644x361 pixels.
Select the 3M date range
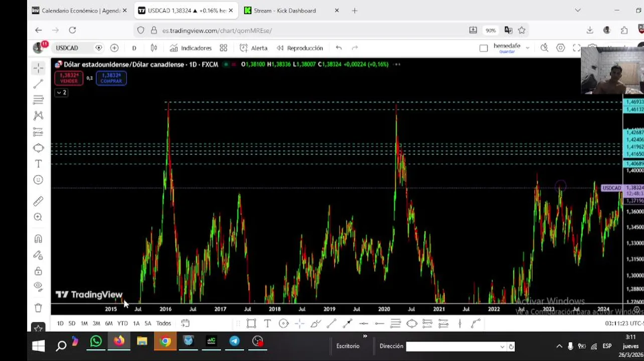coord(96,323)
